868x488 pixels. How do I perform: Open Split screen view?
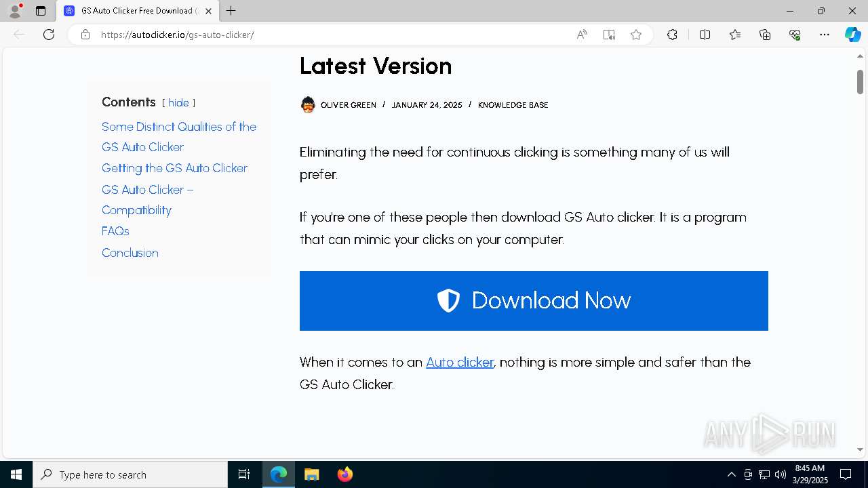click(705, 35)
